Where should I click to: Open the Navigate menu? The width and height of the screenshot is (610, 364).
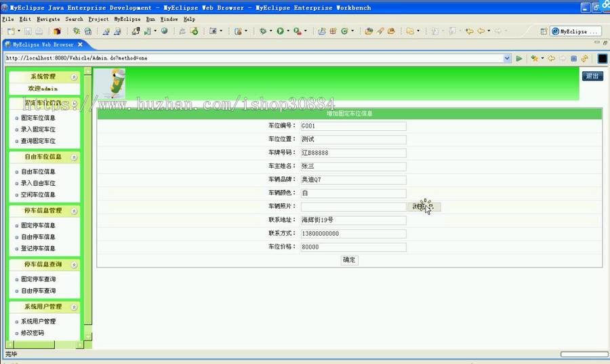coord(48,19)
